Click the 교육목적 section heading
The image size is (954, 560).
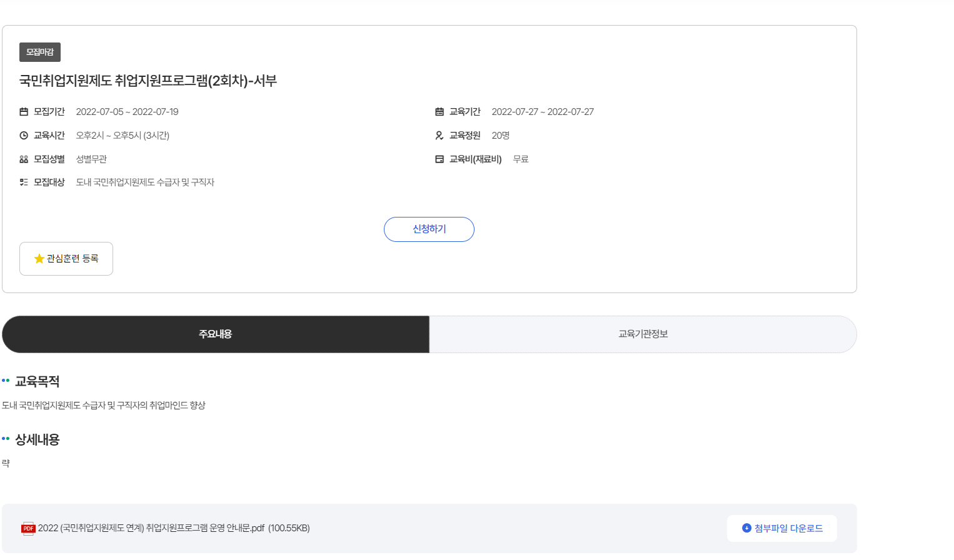tap(38, 381)
